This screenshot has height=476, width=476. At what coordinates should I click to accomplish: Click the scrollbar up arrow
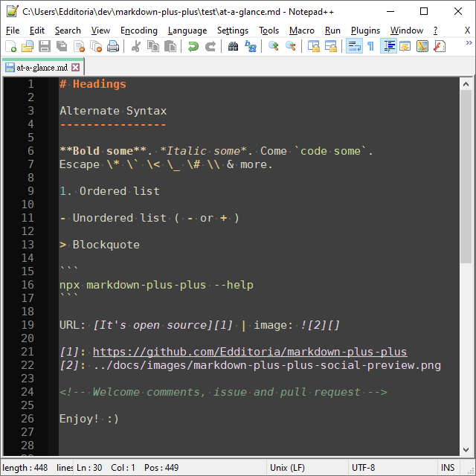pyautogui.click(x=466, y=84)
